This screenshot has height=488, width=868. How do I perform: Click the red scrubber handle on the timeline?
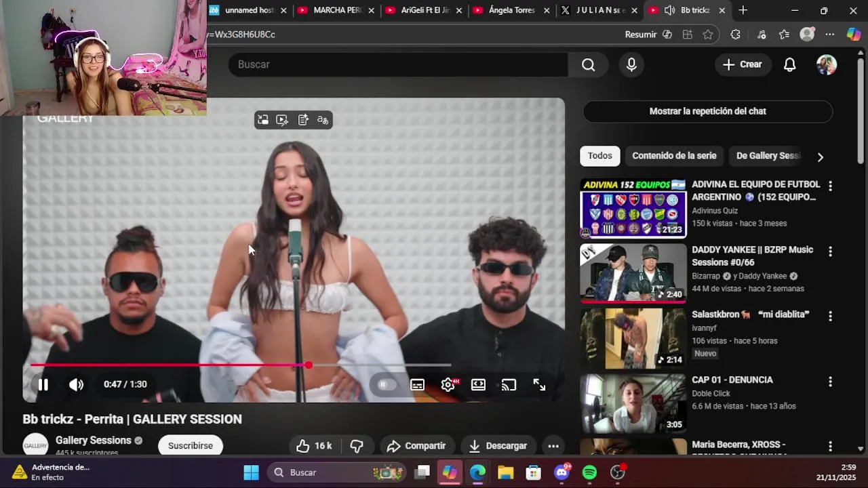click(309, 365)
